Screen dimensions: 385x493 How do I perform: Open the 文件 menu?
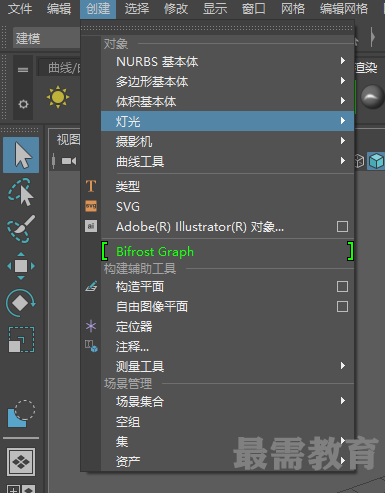point(20,9)
